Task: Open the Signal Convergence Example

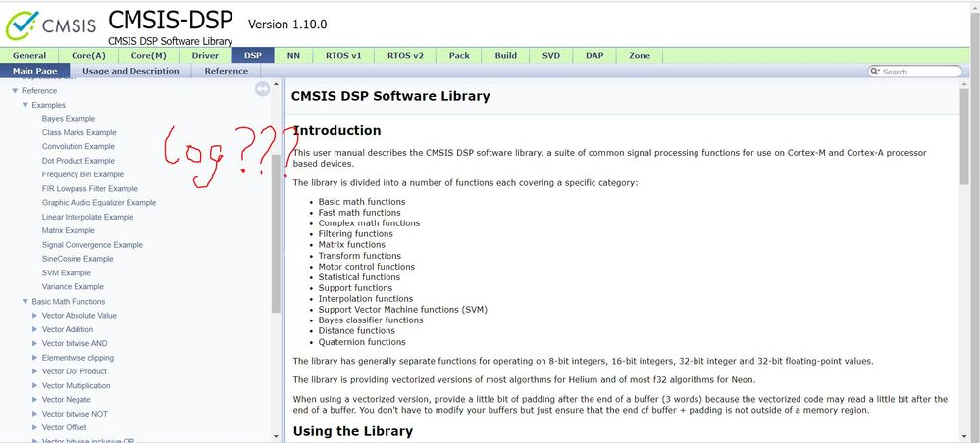Action: tap(92, 245)
